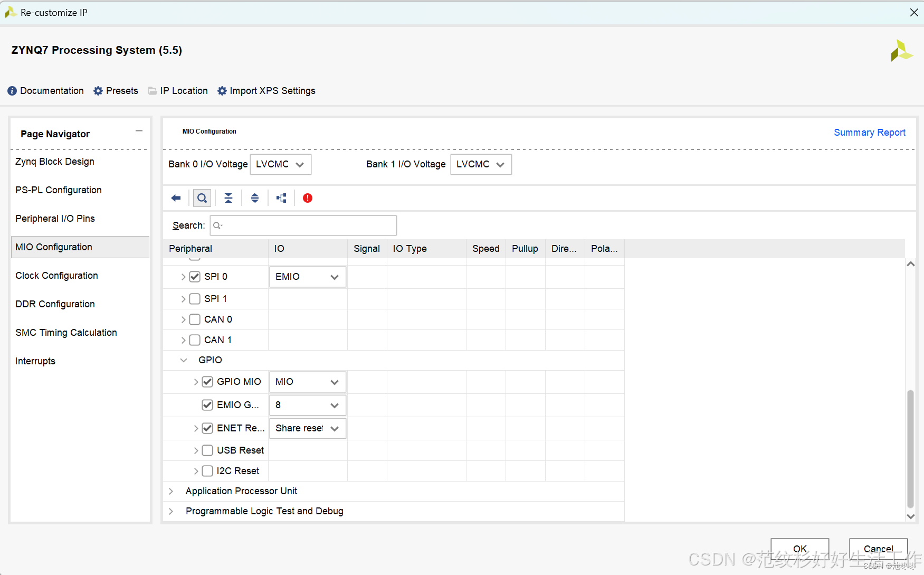Expand the I2C Reset row
Screen dimensions: 924x575
[x=196, y=471]
